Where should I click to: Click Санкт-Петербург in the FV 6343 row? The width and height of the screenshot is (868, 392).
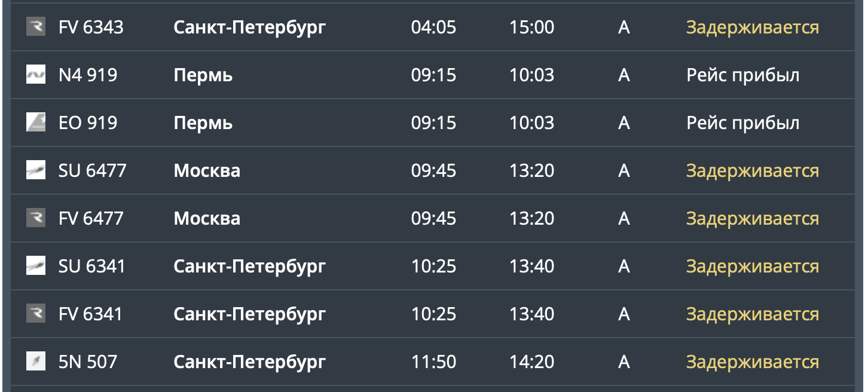click(250, 27)
